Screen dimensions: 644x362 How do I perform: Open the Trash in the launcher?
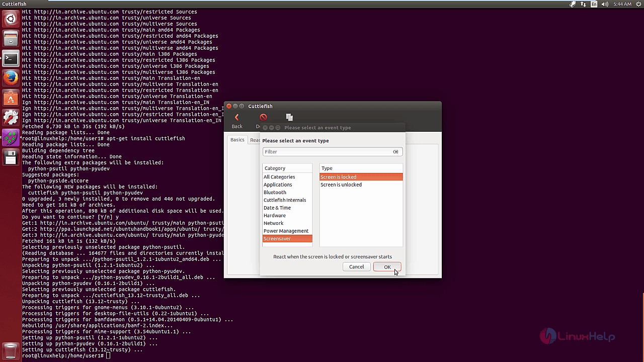tap(11, 350)
